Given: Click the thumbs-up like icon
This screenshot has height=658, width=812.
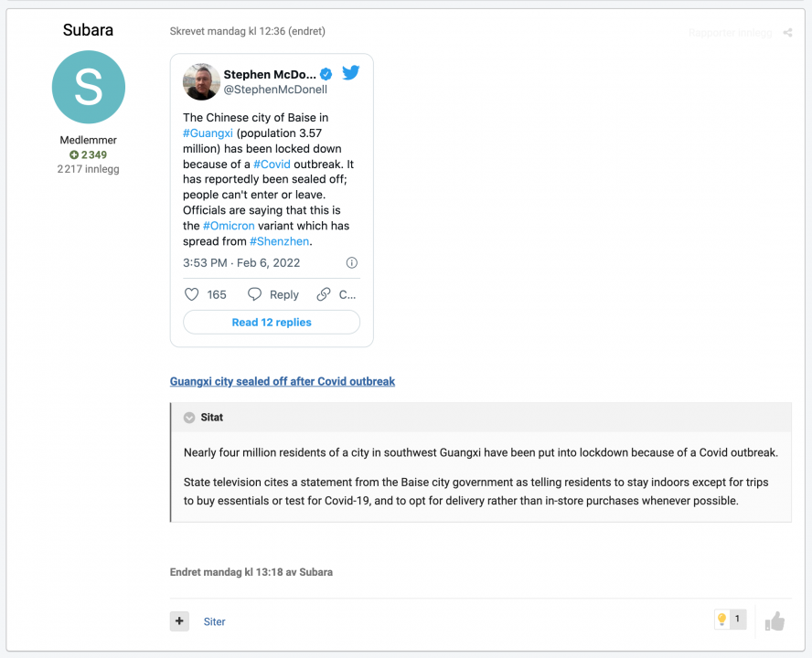Looking at the screenshot, I should click(775, 621).
